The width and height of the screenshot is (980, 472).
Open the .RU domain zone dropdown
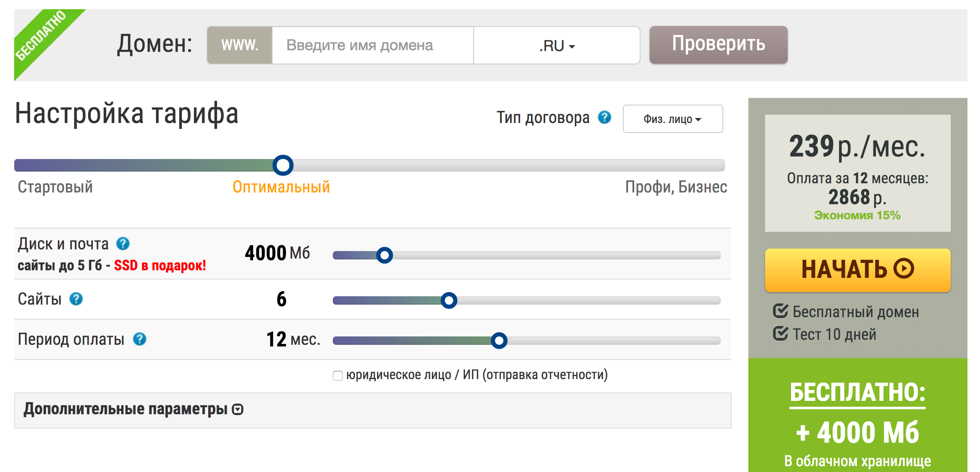click(x=556, y=46)
